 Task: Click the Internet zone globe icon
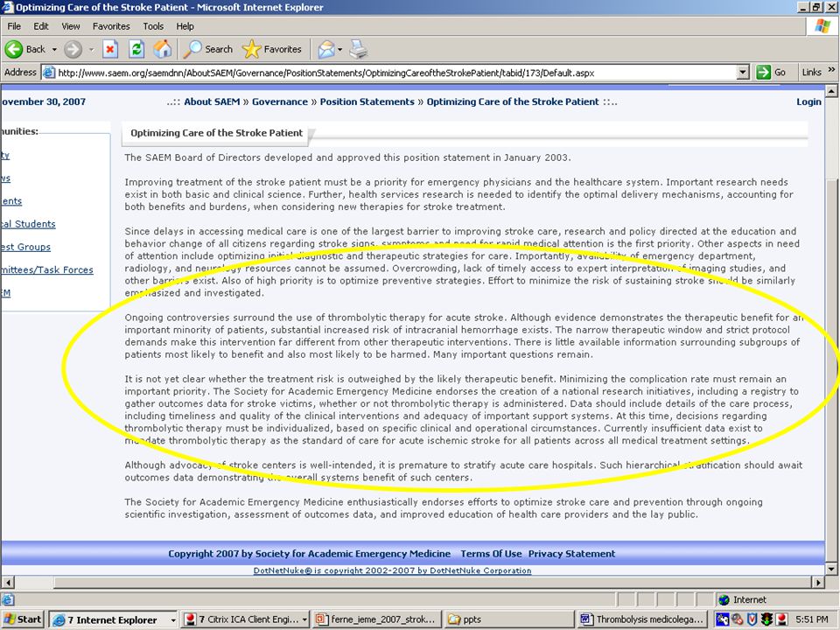(724, 599)
